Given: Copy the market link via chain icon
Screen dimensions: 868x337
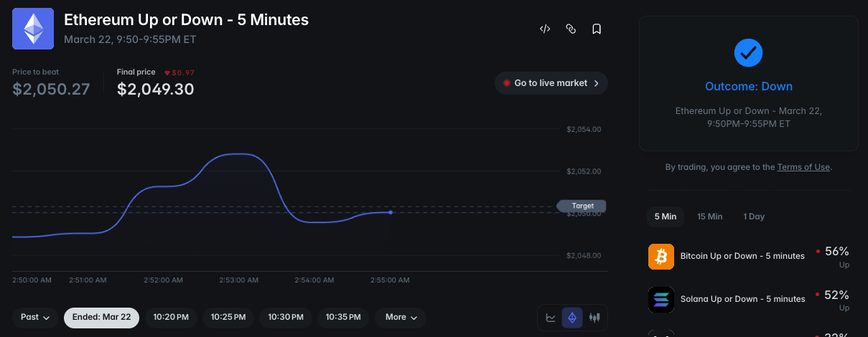Looking at the screenshot, I should click(x=571, y=29).
